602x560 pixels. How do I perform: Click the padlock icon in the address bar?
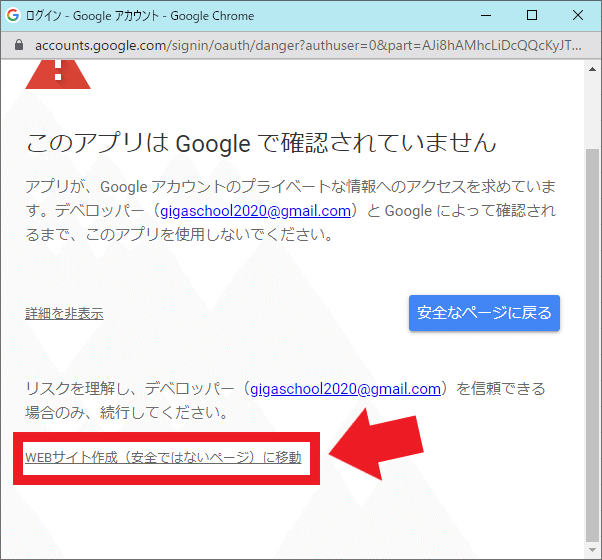[19, 45]
